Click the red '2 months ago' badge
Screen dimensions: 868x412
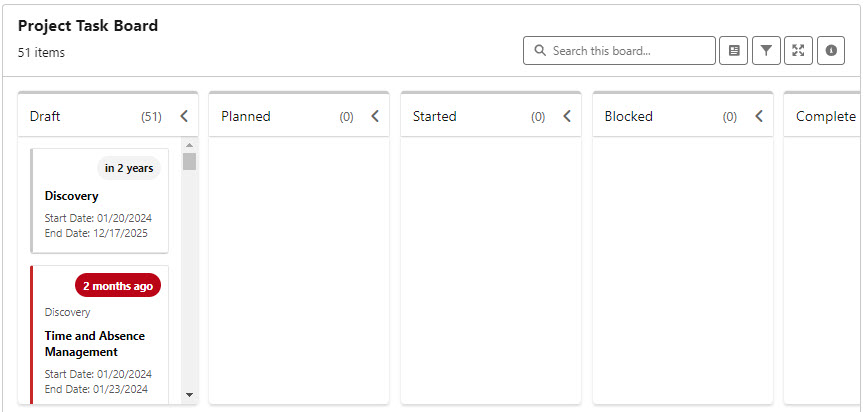click(118, 286)
